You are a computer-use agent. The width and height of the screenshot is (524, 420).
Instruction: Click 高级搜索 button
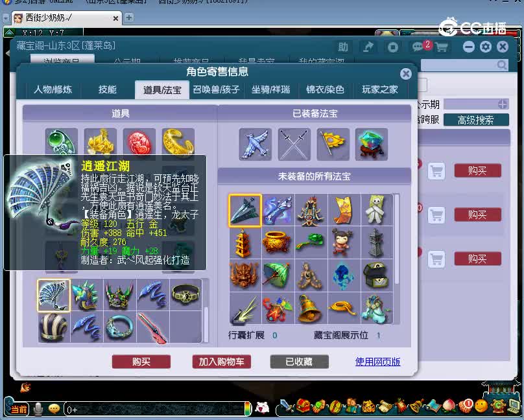point(476,120)
